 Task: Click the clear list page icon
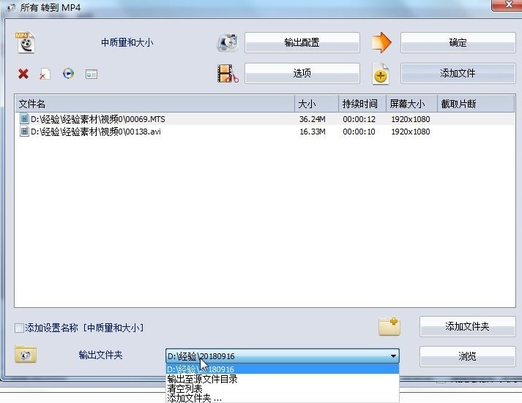point(45,74)
